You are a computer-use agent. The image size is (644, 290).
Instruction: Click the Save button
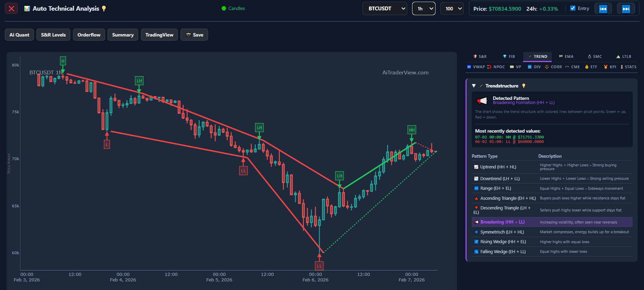tap(194, 35)
